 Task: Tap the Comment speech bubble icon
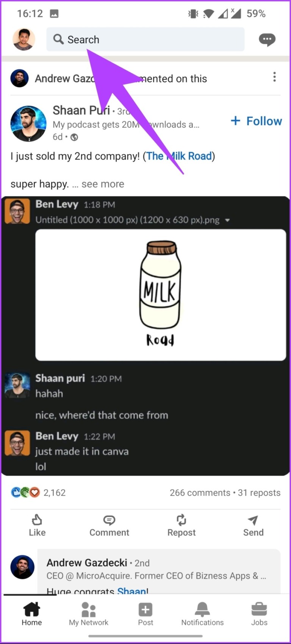[x=109, y=520]
